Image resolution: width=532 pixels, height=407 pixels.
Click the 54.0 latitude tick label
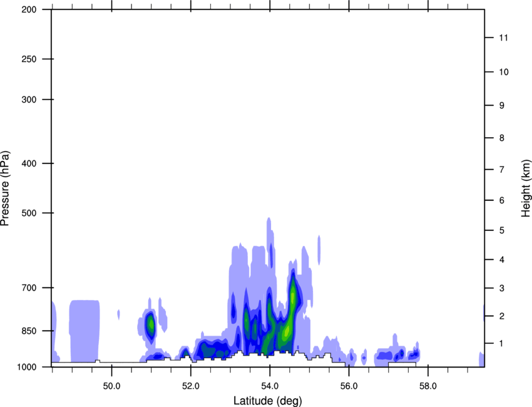(x=270, y=386)
